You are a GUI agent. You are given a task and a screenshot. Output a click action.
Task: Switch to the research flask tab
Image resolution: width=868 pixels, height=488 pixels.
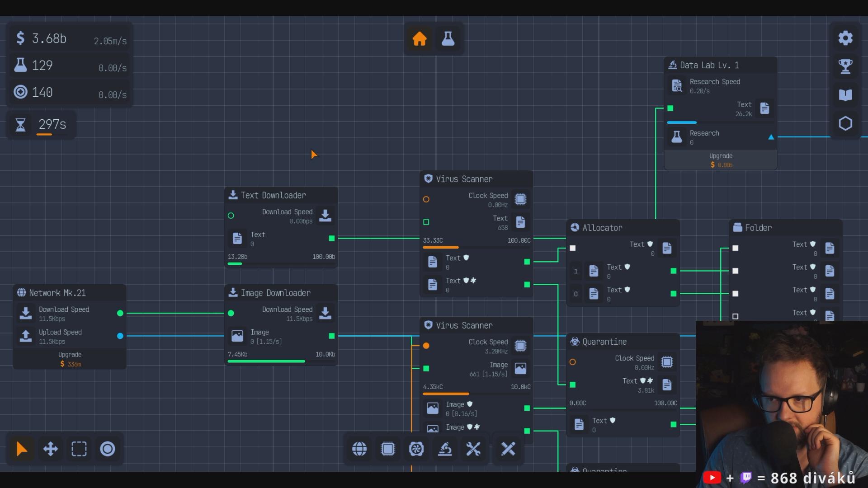pos(448,39)
